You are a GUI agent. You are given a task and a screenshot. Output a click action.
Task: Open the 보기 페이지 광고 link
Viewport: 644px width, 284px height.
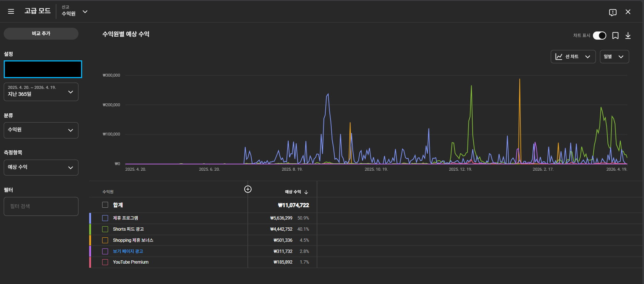pyautogui.click(x=128, y=251)
